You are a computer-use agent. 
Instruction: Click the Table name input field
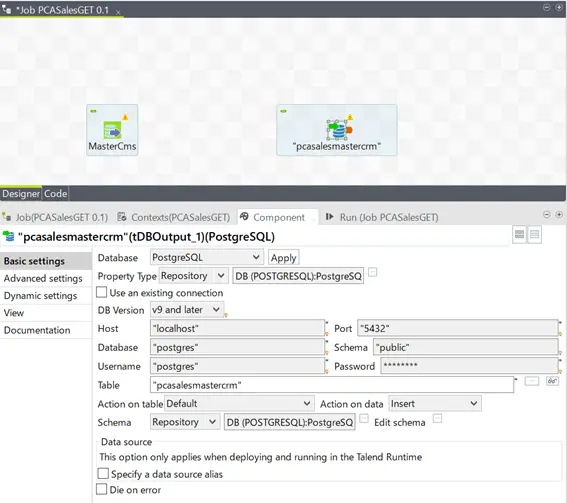click(332, 385)
